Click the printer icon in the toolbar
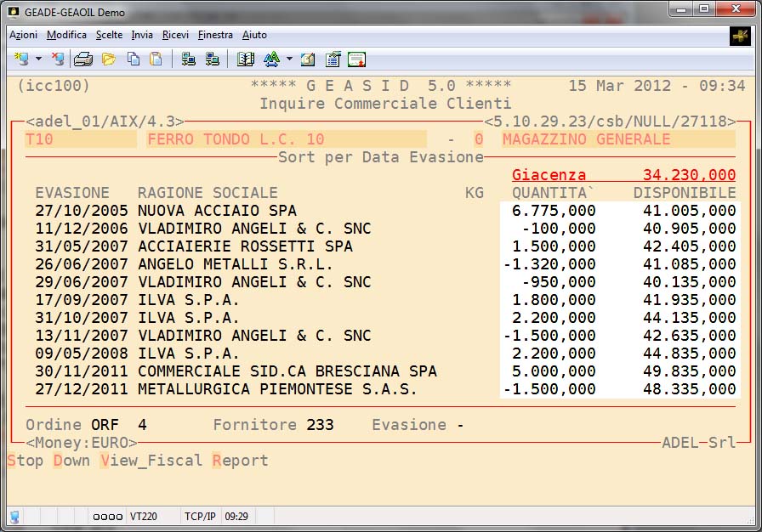This screenshot has height=532, width=762. pos(83,59)
